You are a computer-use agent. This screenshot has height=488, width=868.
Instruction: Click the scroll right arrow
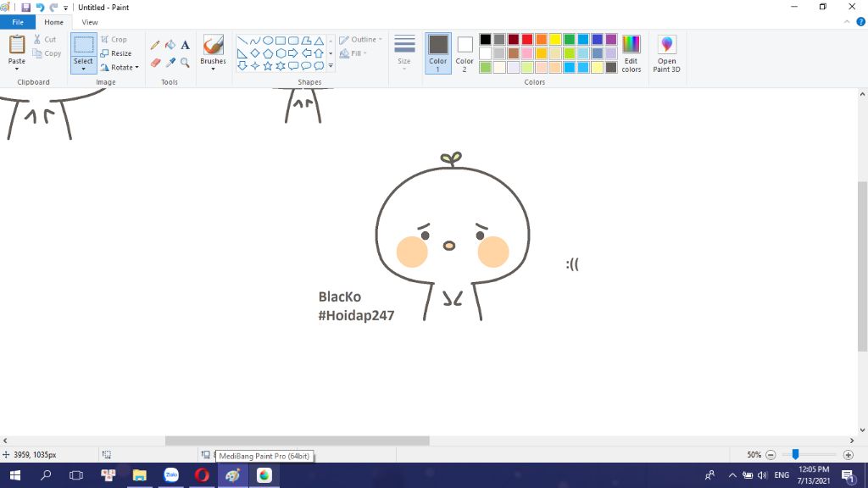(x=851, y=441)
